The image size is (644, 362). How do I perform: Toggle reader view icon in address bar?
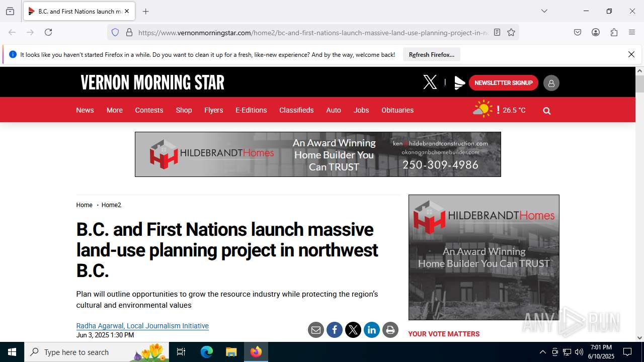[497, 32]
